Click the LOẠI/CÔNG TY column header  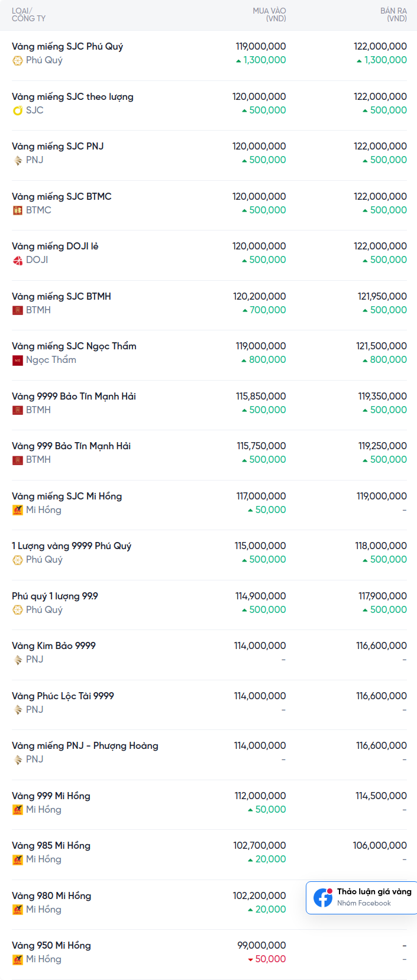point(28,15)
